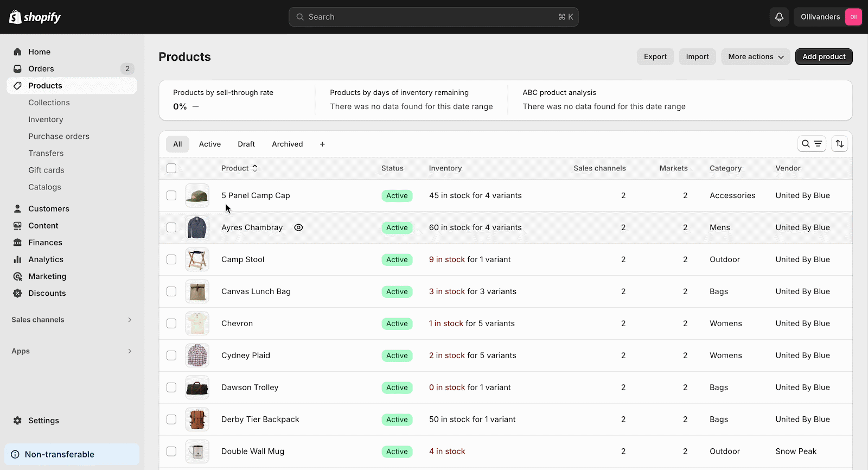
Task: Switch to the Active tab
Action: coord(210,144)
